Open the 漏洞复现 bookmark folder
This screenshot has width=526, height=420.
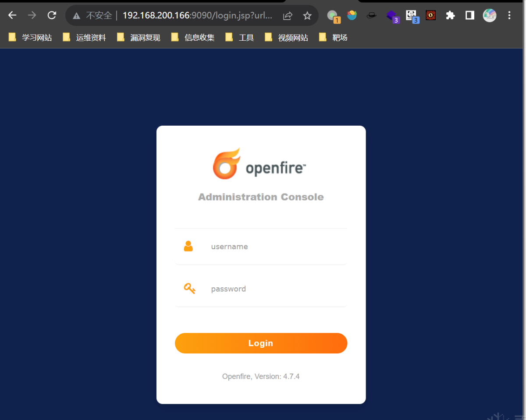139,38
